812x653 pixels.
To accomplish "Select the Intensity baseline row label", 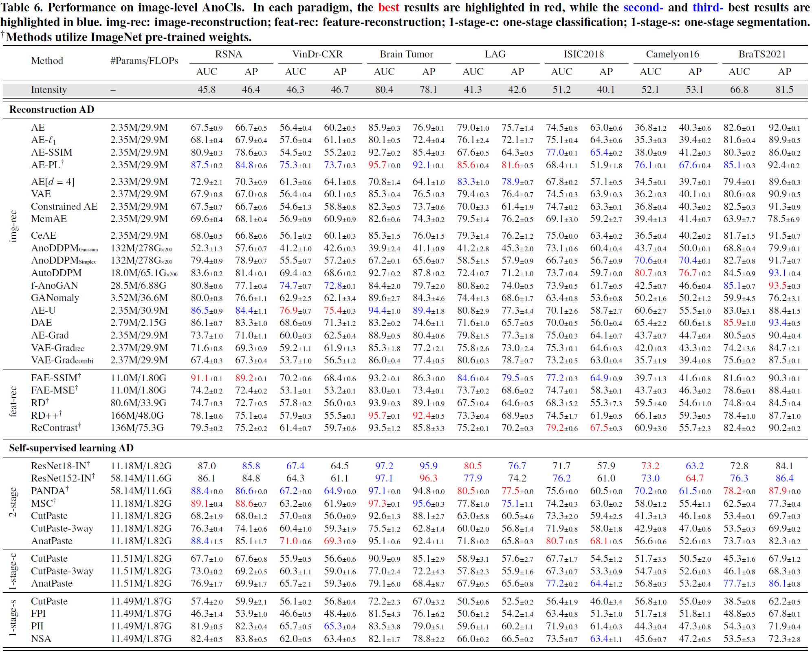I will [x=48, y=90].
